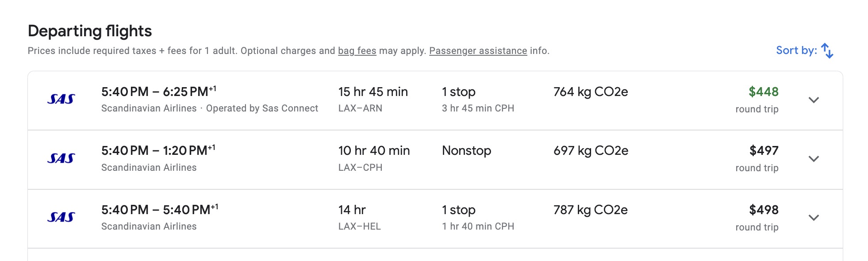
Task: Open the bag fees link
Action: pos(357,51)
